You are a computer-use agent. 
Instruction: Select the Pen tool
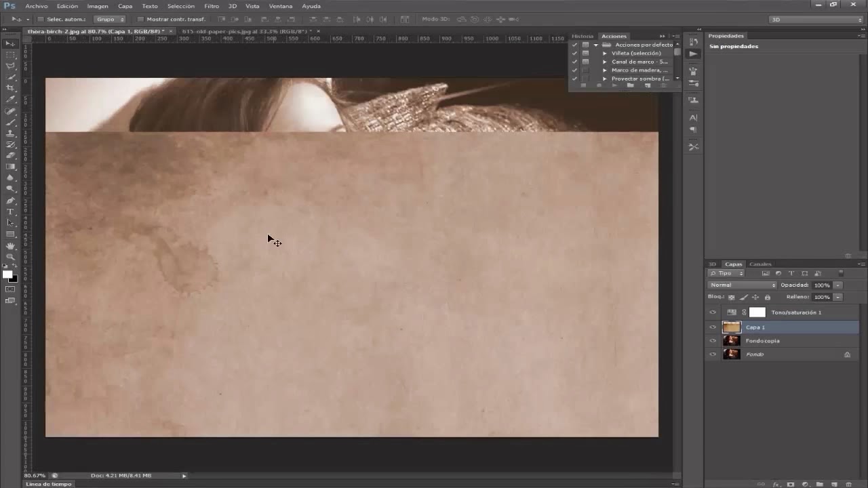pos(10,201)
